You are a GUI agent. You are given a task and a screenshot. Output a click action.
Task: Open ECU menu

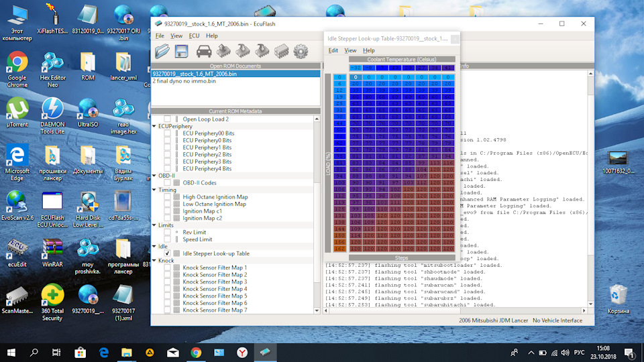click(194, 36)
